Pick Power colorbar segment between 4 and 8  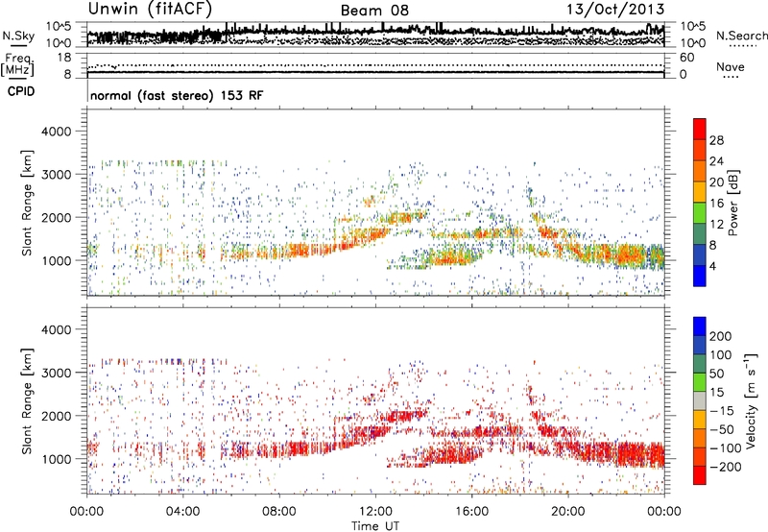tap(700, 254)
